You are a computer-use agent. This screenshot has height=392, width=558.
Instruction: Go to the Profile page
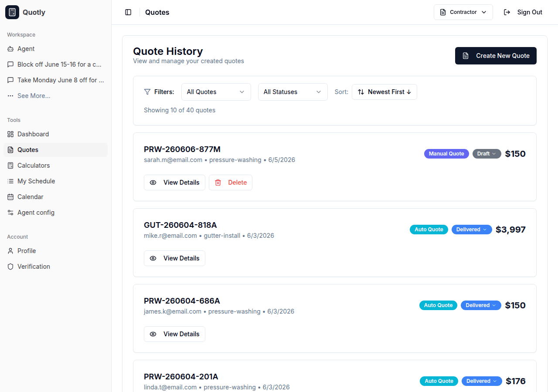[56, 251]
